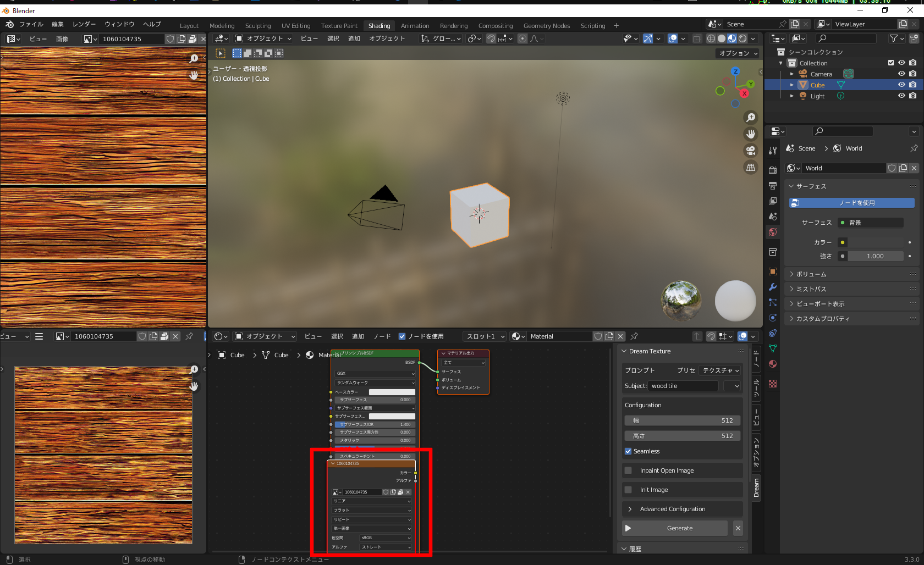Uncheck the Collection exclude checkbox in outliner
This screenshot has height=565, width=924.
point(891,63)
